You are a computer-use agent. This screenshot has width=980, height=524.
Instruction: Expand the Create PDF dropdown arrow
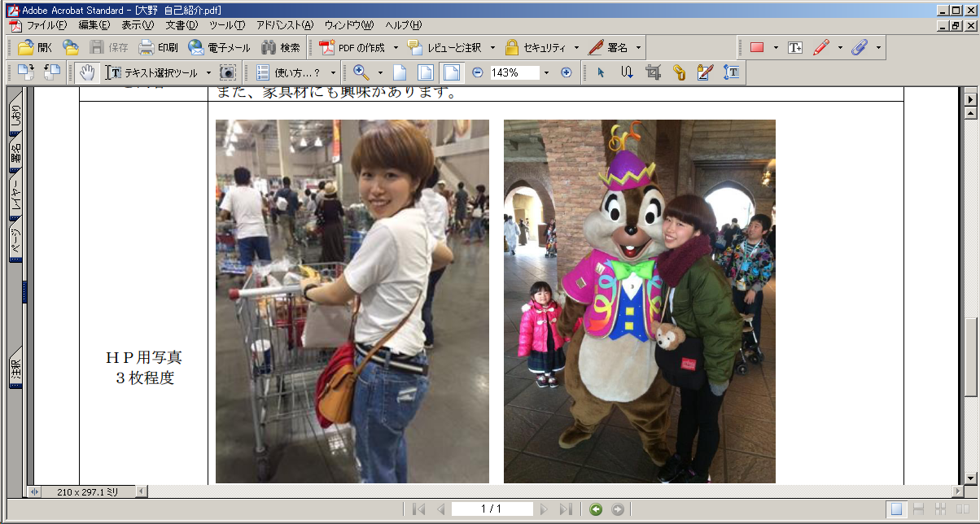(396, 47)
